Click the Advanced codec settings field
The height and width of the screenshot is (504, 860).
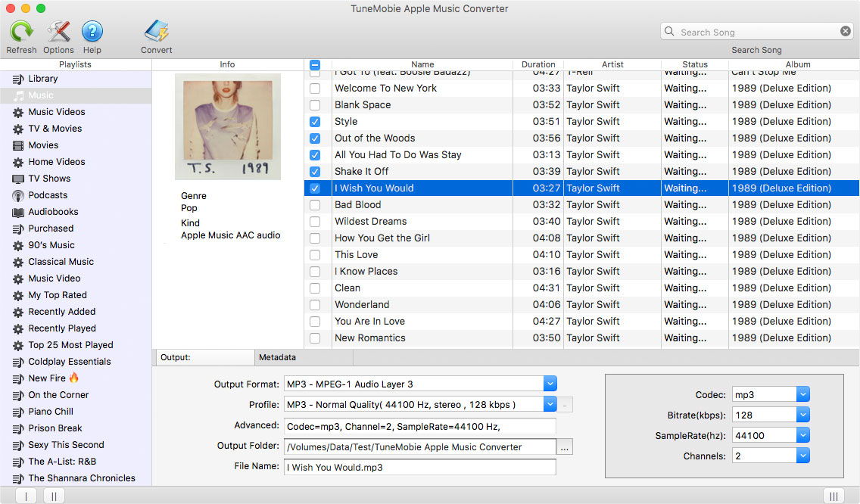click(x=420, y=426)
